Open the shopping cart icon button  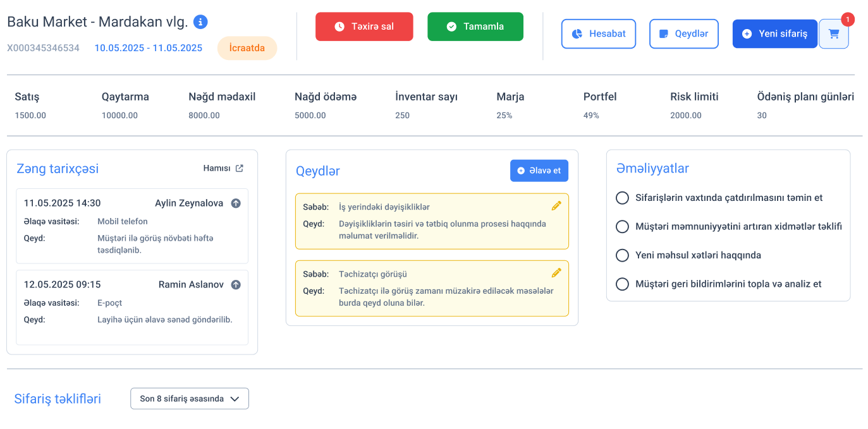pos(834,34)
